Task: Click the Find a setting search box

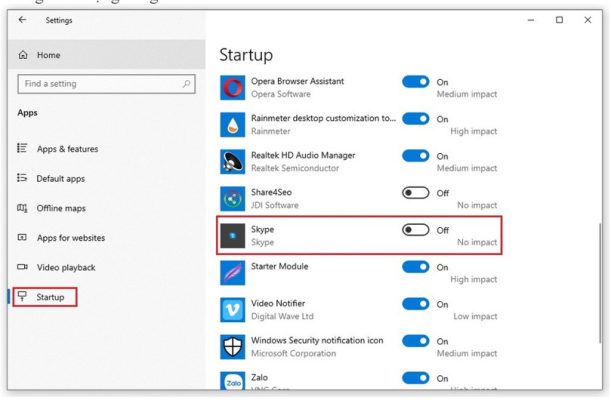Action: click(x=106, y=84)
